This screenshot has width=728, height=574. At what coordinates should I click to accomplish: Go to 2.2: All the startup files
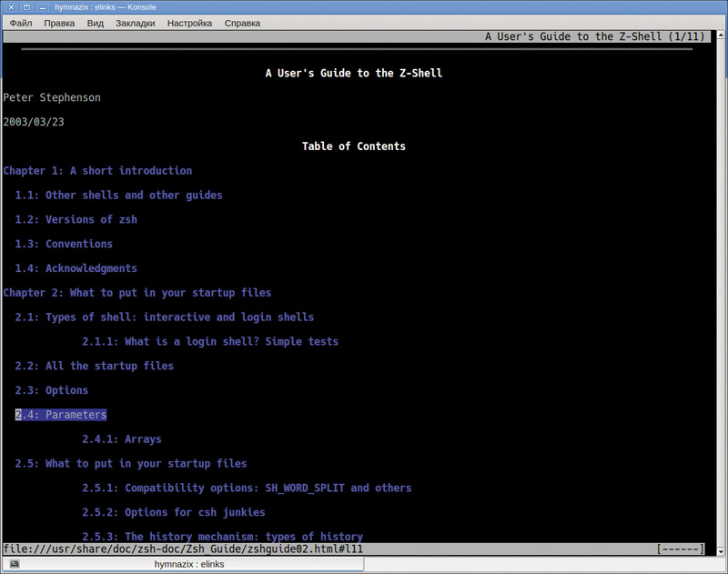(x=95, y=366)
